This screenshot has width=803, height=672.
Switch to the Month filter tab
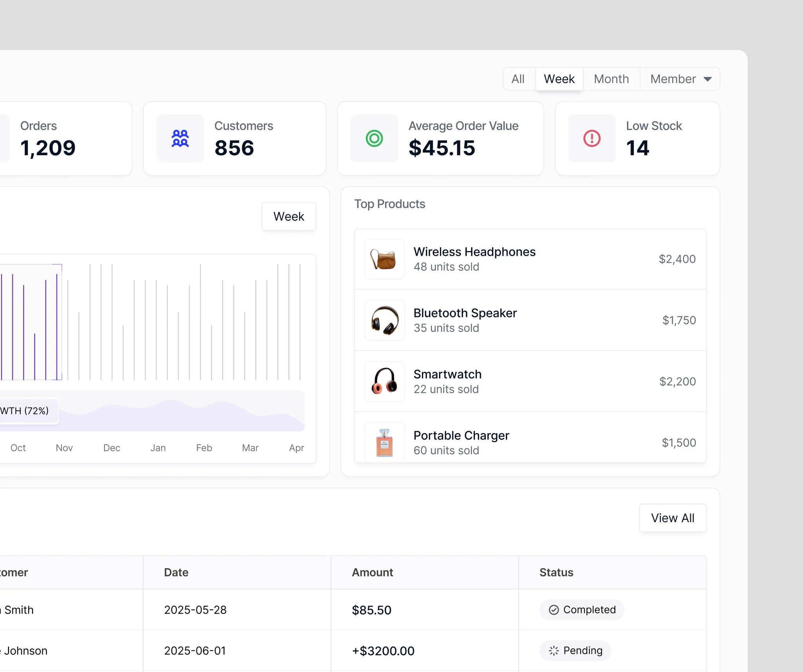[611, 79]
